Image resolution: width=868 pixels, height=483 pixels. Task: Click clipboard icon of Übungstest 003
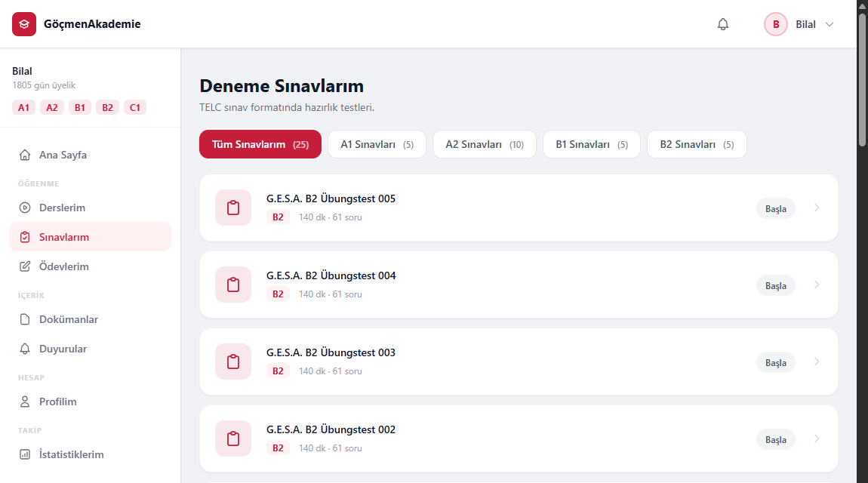pyautogui.click(x=233, y=361)
